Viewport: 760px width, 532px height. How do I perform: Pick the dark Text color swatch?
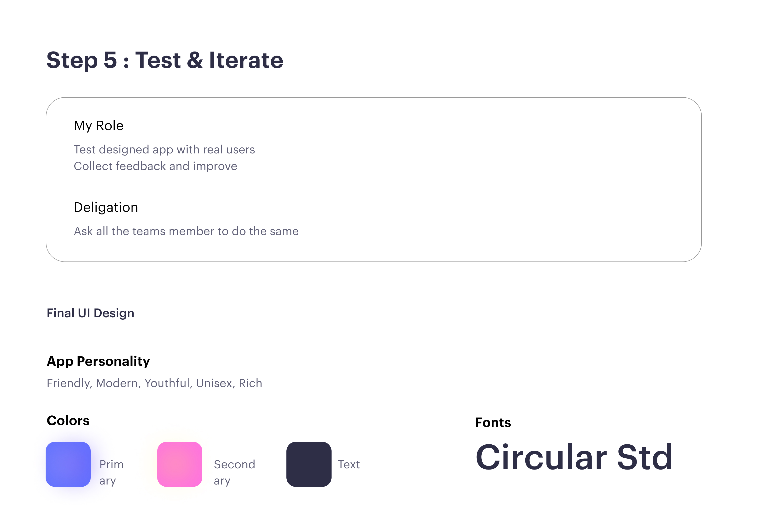tap(309, 464)
